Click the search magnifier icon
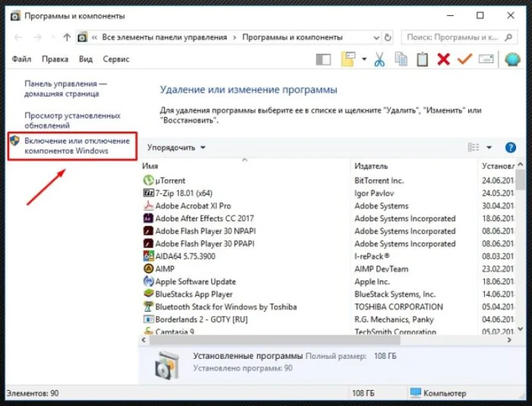The height and width of the screenshot is (406, 532). click(x=508, y=37)
